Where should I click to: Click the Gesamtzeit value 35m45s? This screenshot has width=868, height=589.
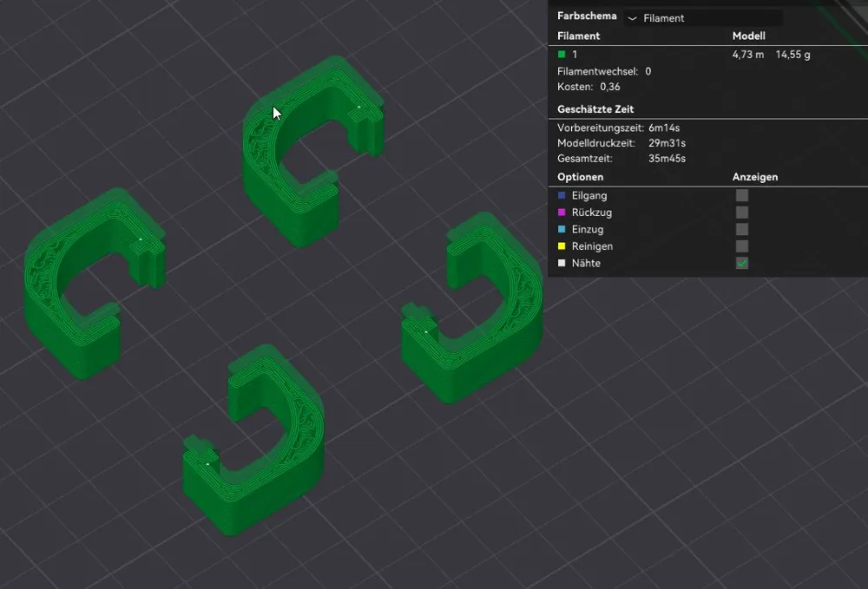[667, 158]
